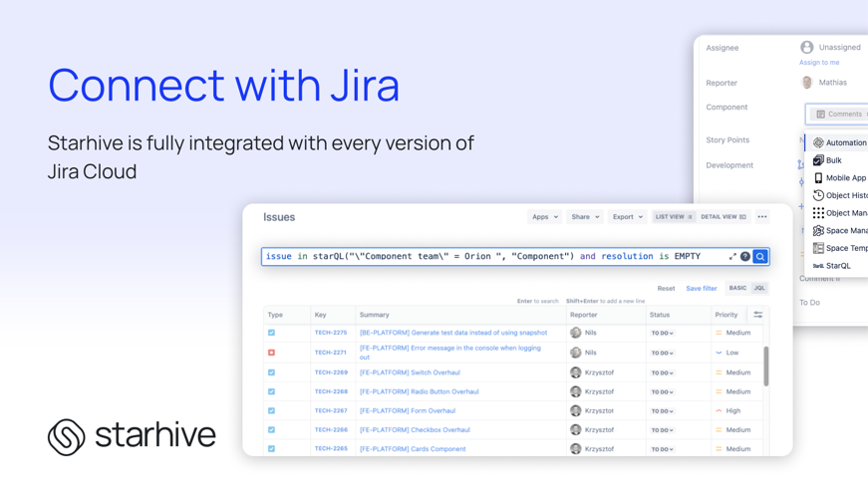Sort table by Type column header
The height and width of the screenshot is (494, 868).
[x=275, y=315]
